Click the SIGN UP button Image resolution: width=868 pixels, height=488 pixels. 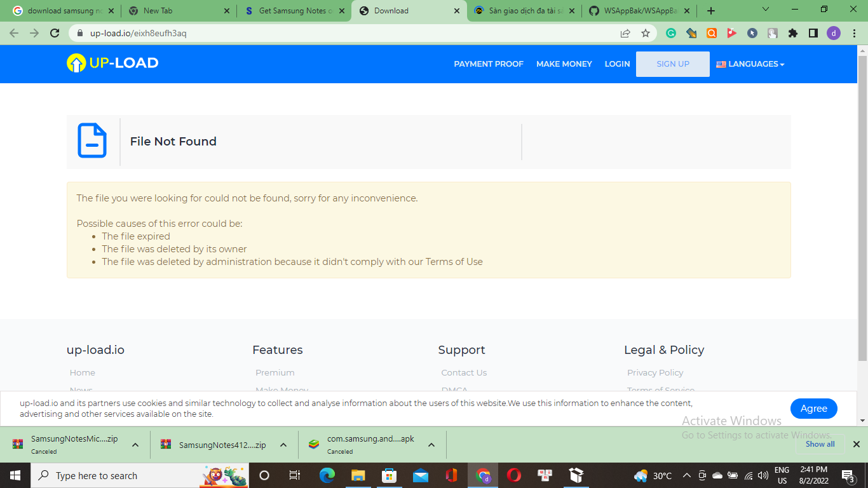point(672,64)
